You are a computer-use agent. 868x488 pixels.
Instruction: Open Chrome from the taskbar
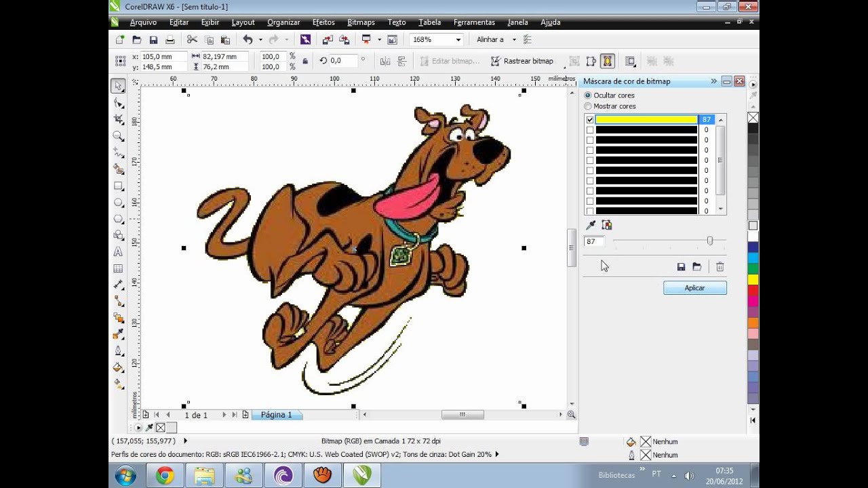coord(165,476)
